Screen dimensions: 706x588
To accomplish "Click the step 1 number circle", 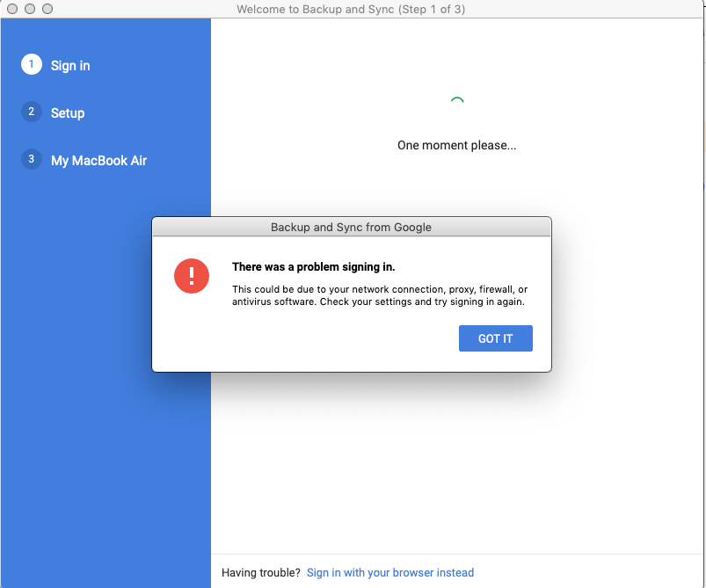I will click(x=32, y=64).
